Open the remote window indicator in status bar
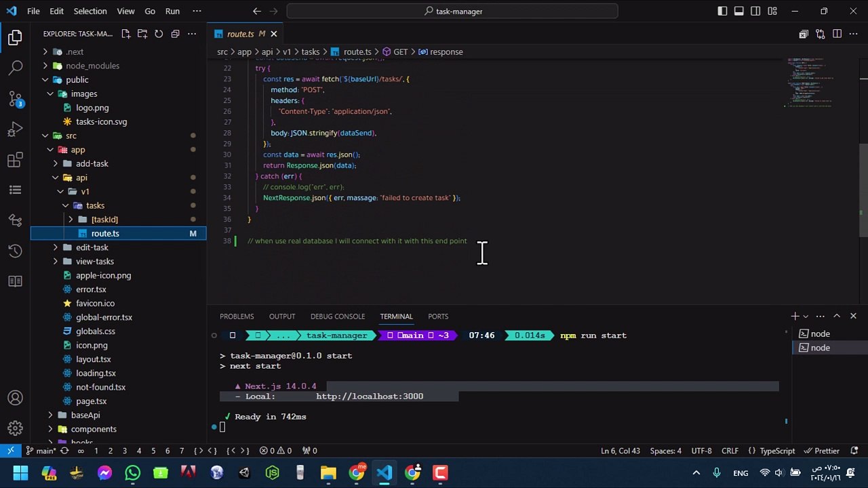 (11, 451)
